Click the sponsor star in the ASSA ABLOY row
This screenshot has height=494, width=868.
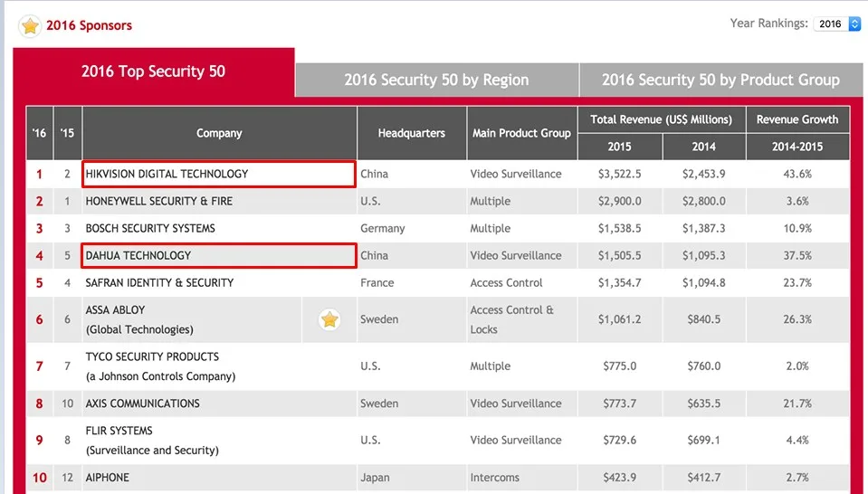tap(329, 319)
